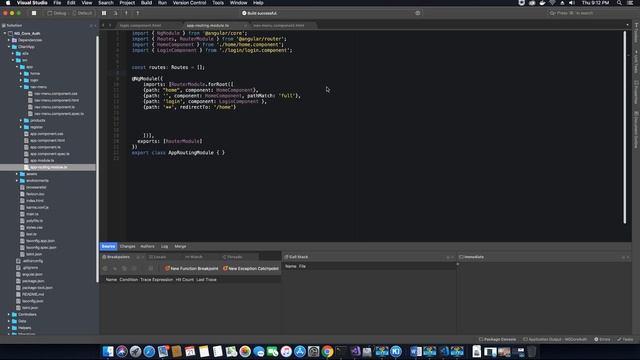This screenshot has height=360, width=640.
Task: Expand the Controllers folder
Action: [x=9, y=314]
